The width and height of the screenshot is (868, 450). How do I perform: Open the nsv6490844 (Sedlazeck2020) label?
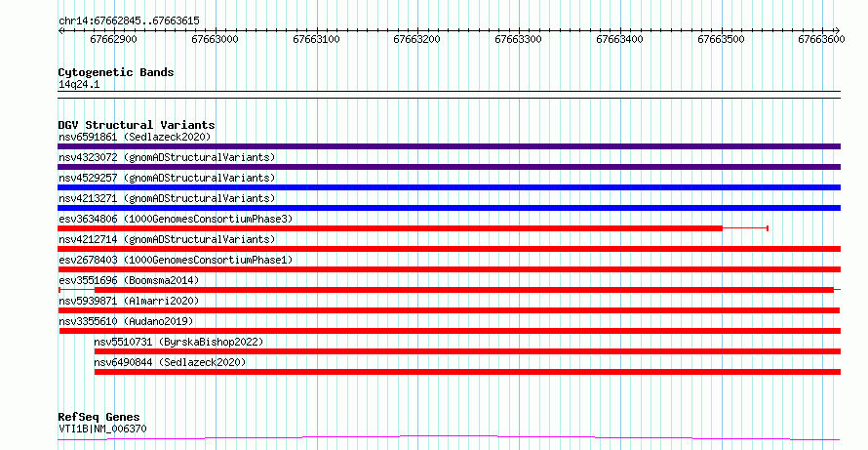point(170,362)
